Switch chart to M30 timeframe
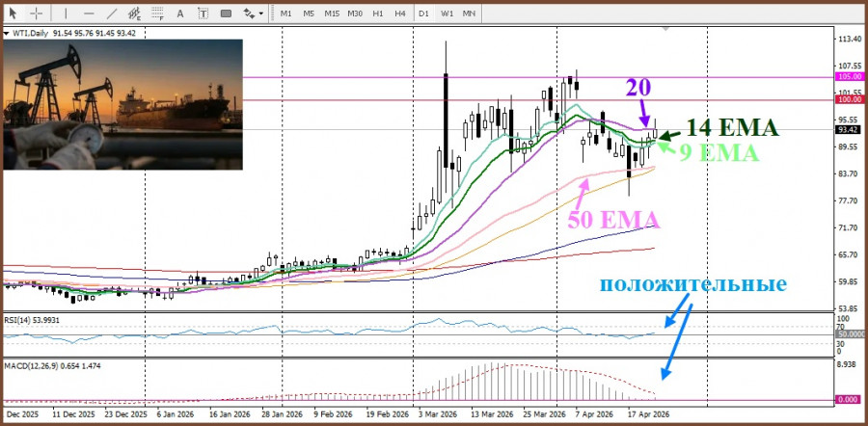Screen dimensions: 868x426 [x=355, y=13]
